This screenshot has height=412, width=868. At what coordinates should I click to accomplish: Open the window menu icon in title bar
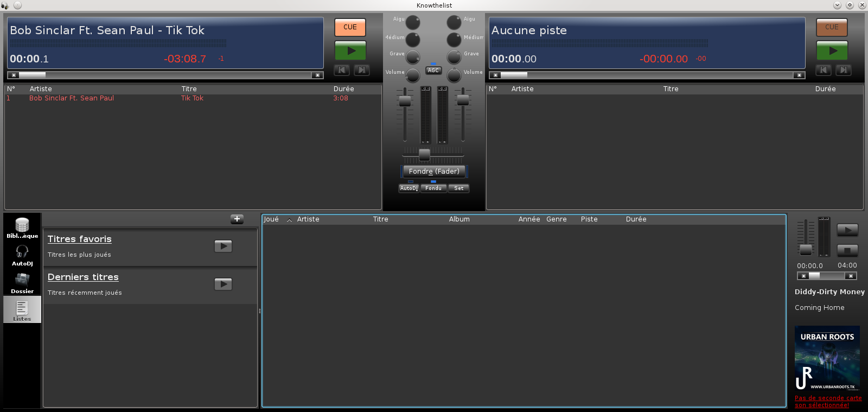click(x=5, y=5)
